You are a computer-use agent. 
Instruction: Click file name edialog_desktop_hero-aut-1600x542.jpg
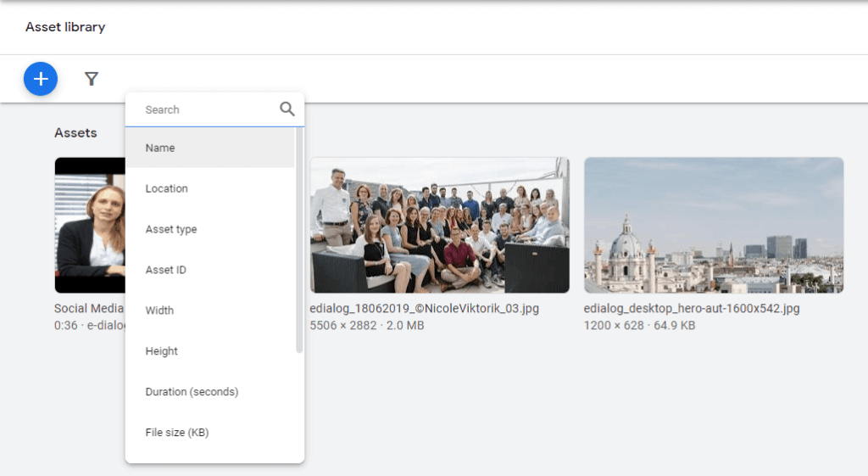click(x=692, y=309)
